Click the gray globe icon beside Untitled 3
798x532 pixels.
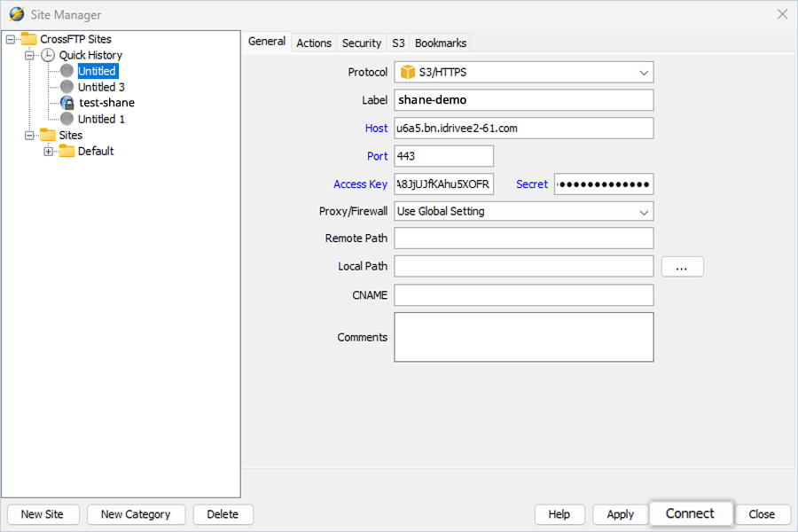point(66,87)
